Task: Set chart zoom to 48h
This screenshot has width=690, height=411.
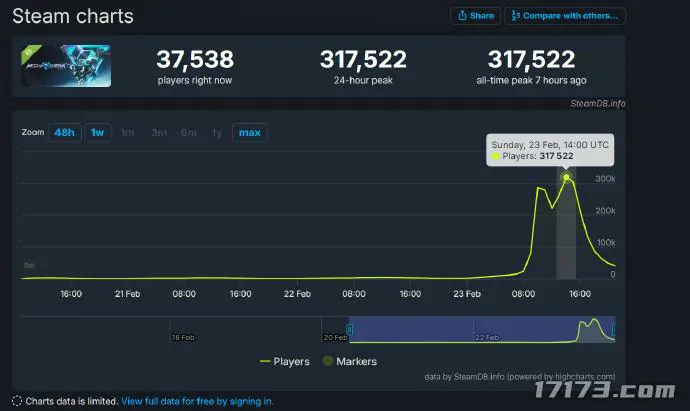Action: point(64,132)
